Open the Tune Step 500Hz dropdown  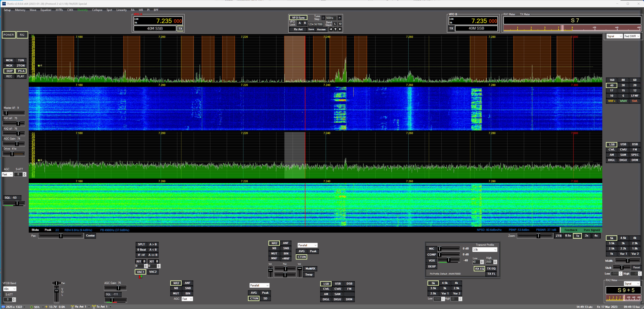pyautogui.click(x=331, y=18)
